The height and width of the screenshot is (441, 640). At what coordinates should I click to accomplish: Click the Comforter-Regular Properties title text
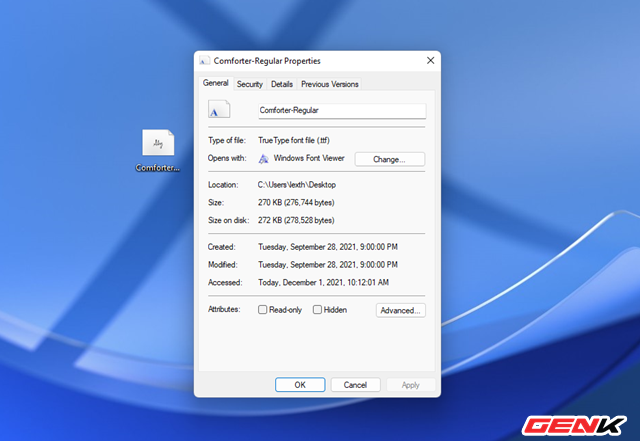pos(267,61)
